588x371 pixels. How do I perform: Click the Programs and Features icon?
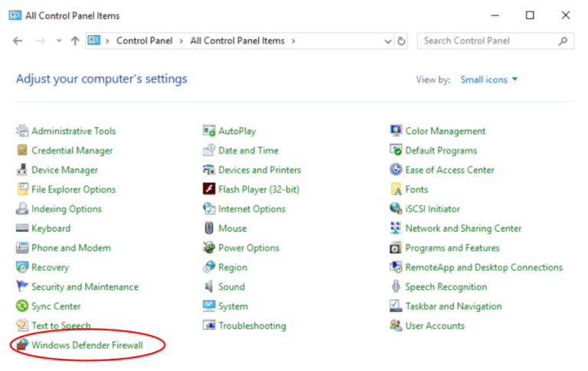[396, 248]
